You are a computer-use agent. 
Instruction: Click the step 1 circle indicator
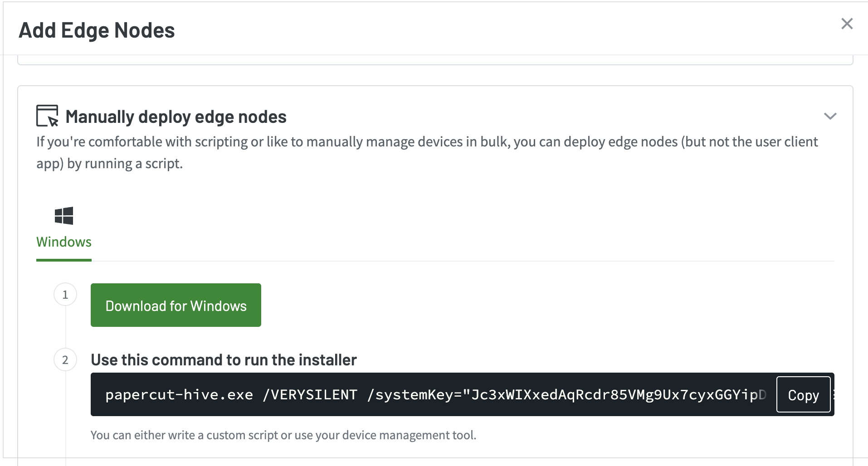coord(65,294)
